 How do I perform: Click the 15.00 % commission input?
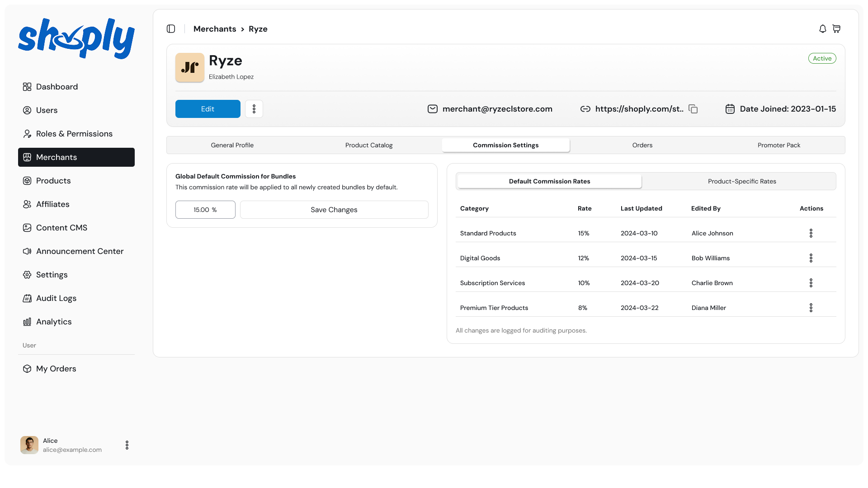pos(205,210)
